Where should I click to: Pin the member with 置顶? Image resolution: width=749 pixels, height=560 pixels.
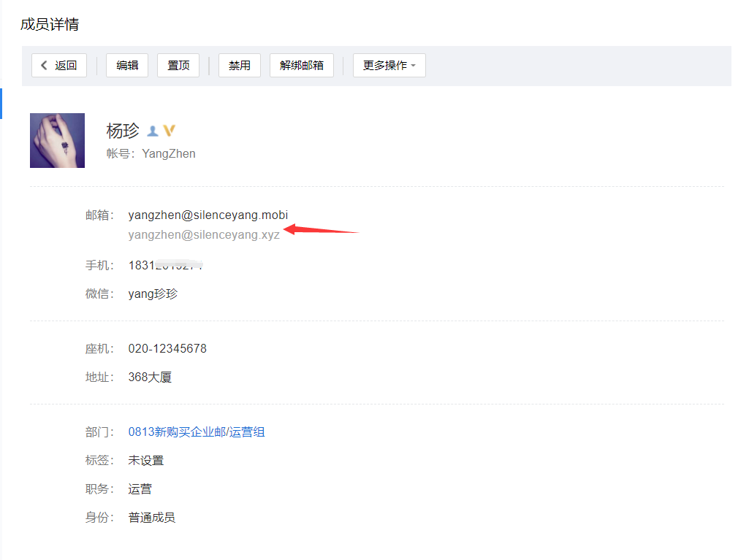pos(178,65)
